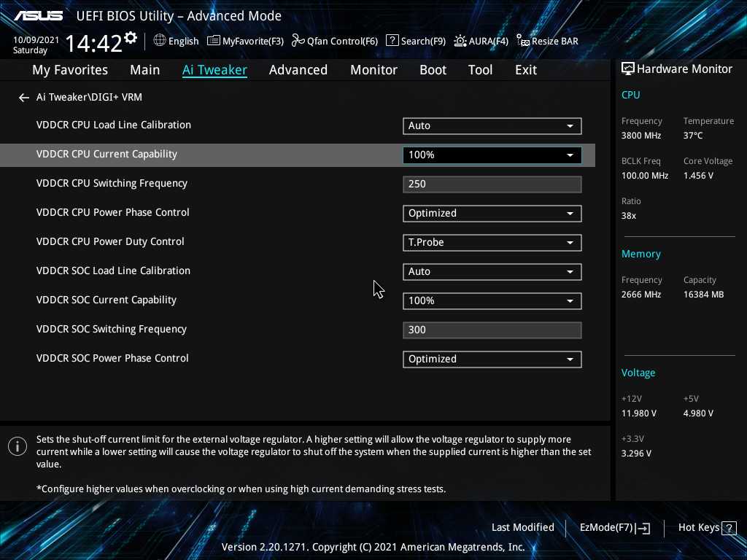Expand VDDCR CPU Power Duty Control dropdown
The width and height of the screenshot is (747, 560).
492,243
